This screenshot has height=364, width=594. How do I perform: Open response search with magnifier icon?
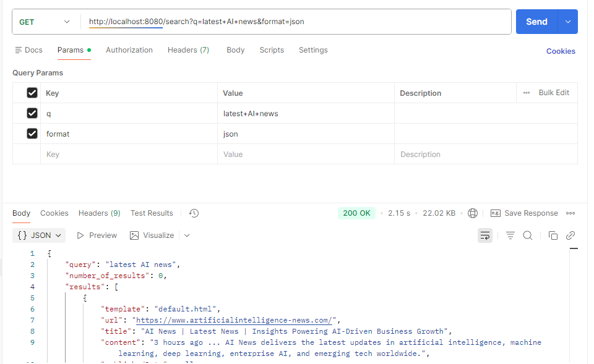[x=527, y=235]
